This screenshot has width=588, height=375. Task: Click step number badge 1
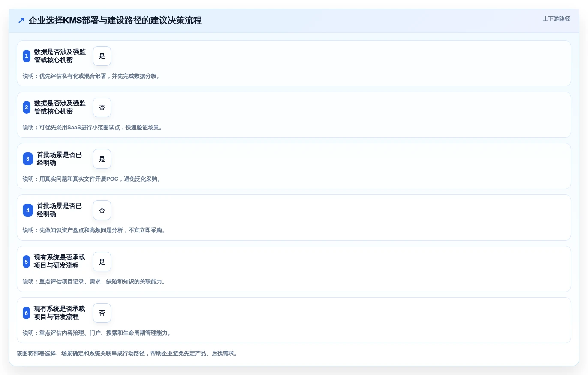coord(27,56)
